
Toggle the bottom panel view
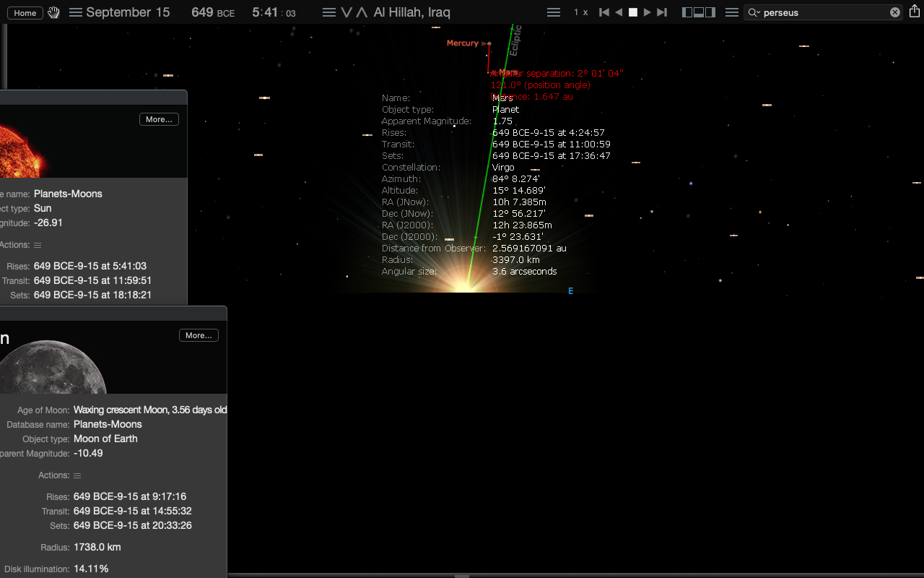[699, 12]
